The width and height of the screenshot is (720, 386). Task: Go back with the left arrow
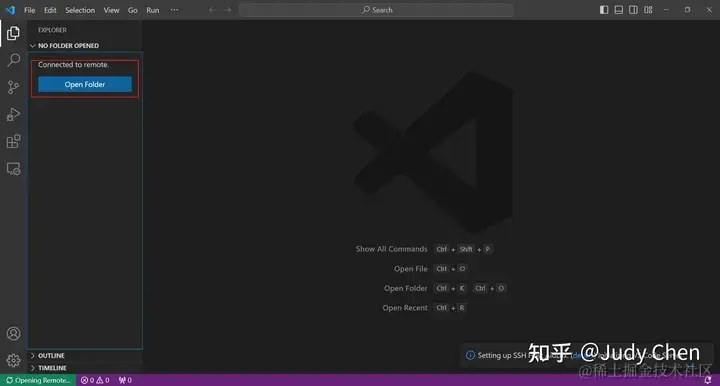[212, 10]
